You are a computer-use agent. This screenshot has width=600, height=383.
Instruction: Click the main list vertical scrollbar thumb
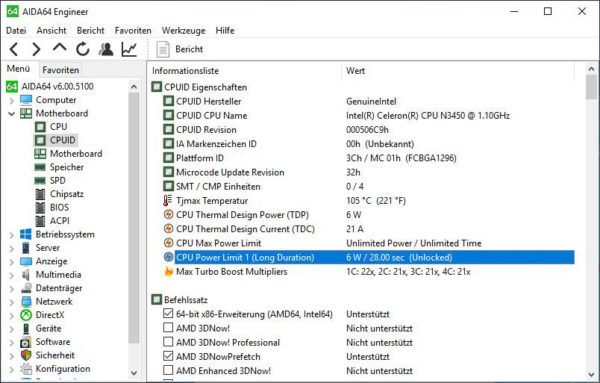[591, 87]
